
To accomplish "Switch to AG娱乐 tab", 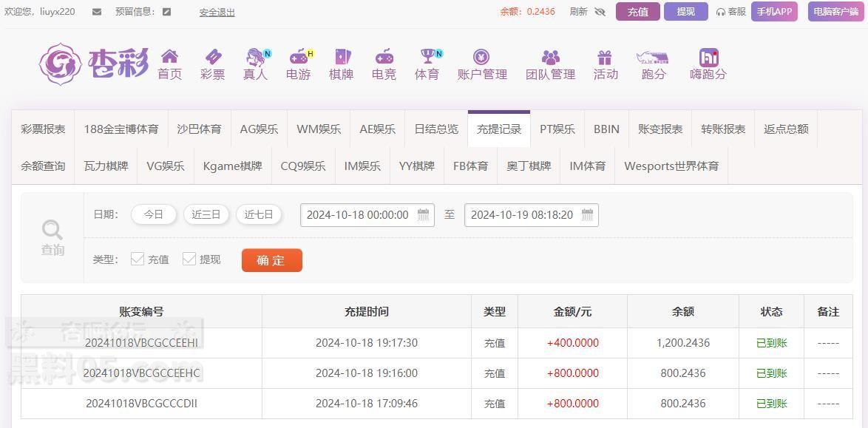I will point(259,129).
